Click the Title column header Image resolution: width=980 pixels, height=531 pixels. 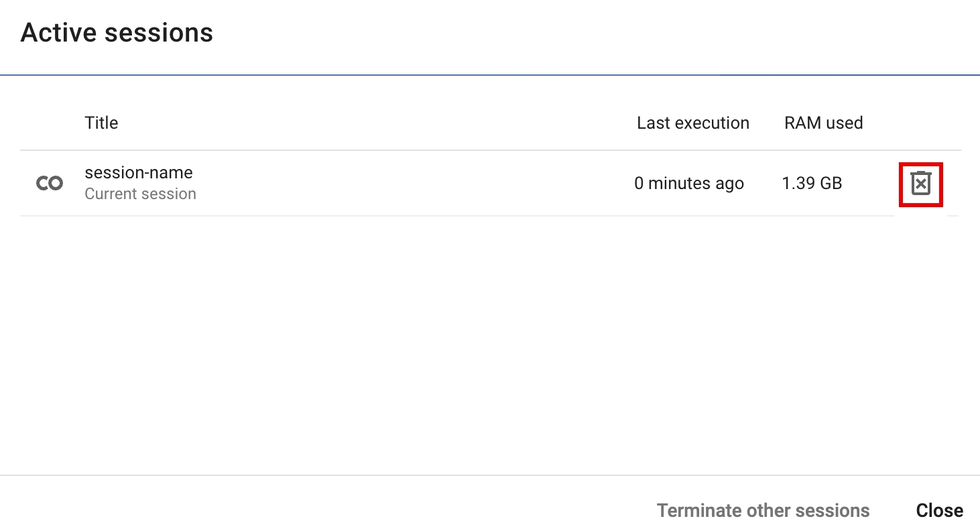coord(101,123)
